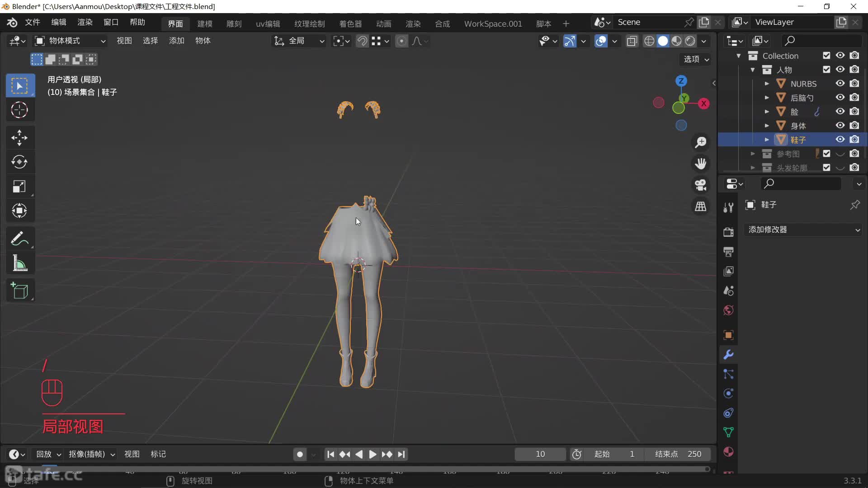Open the Scene properties tab
This screenshot has width=868, height=488.
[x=728, y=291]
